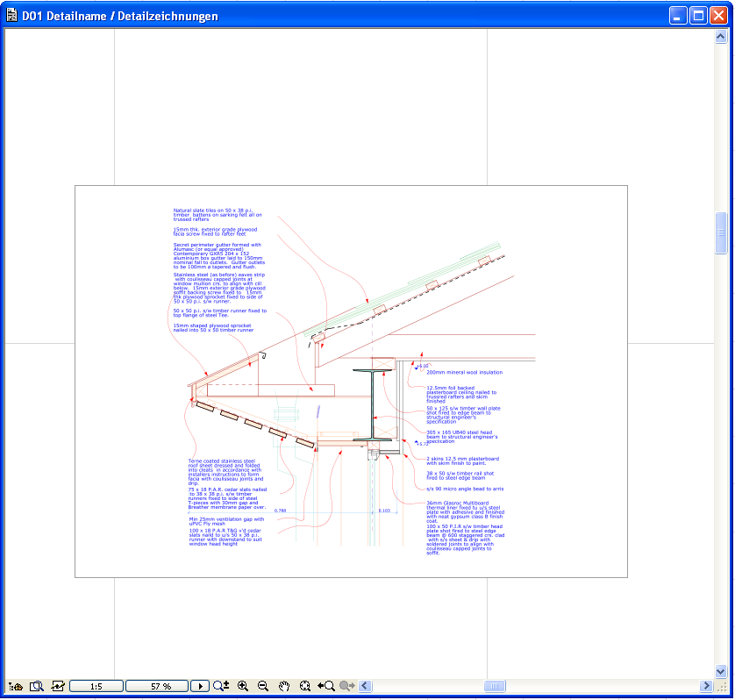Click the page preview magnifier icon
Image resolution: width=735 pixels, height=700 pixels.
point(37,686)
